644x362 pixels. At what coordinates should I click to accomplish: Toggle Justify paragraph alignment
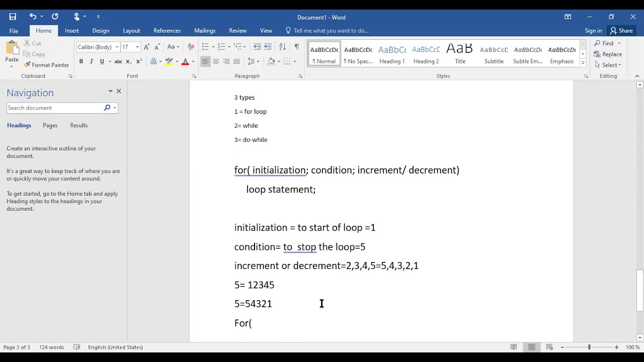(x=236, y=61)
